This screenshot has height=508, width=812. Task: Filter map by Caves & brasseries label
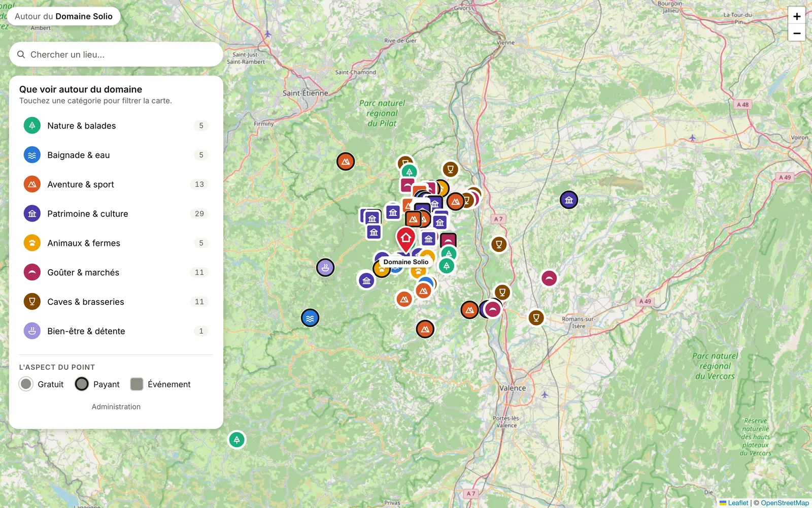point(86,302)
